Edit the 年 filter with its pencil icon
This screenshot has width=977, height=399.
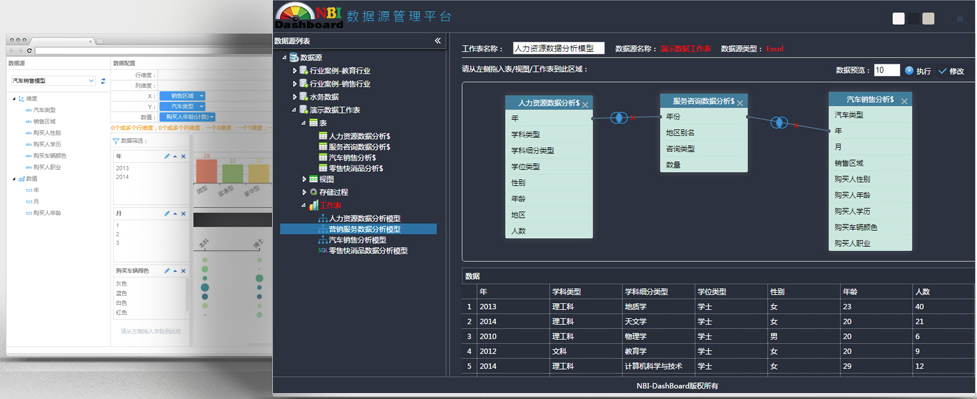(x=167, y=156)
